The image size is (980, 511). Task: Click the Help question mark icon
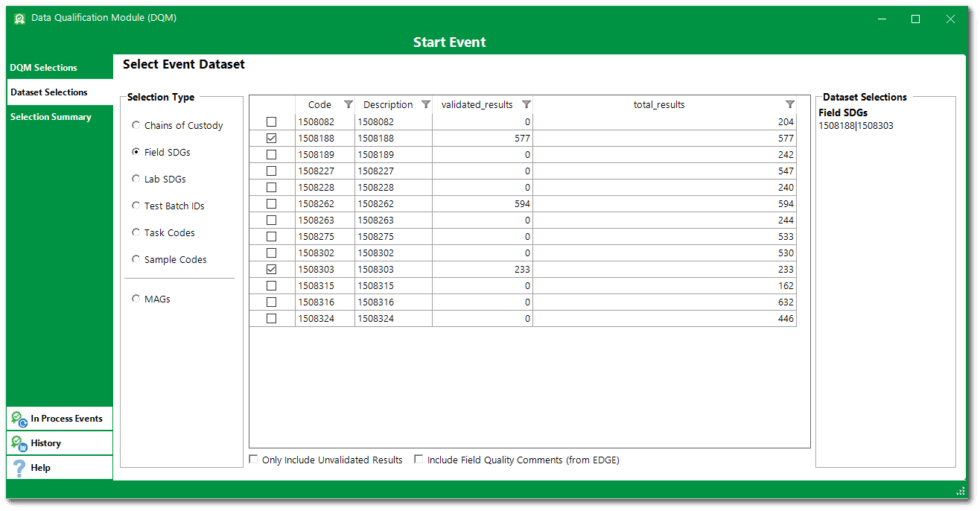pos(19,468)
